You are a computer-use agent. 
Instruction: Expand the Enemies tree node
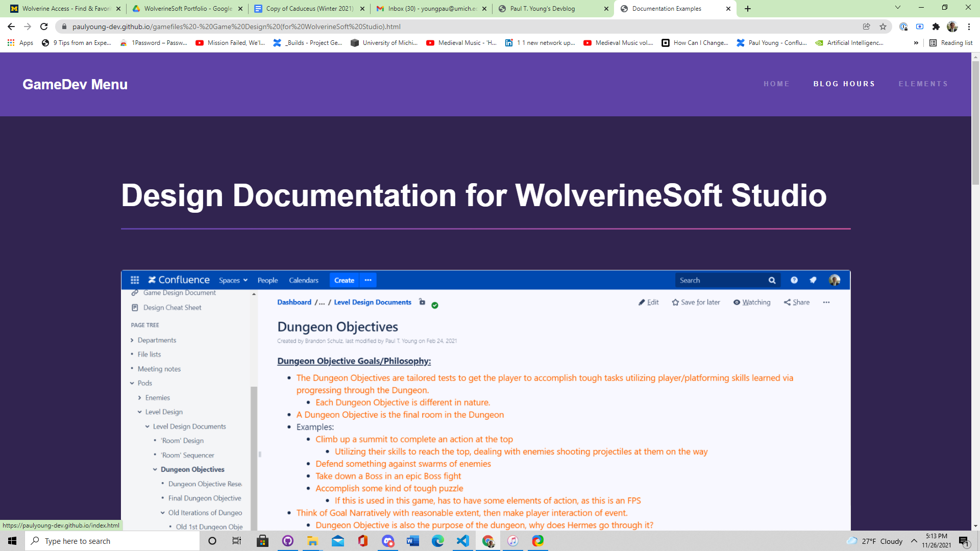pos(139,398)
